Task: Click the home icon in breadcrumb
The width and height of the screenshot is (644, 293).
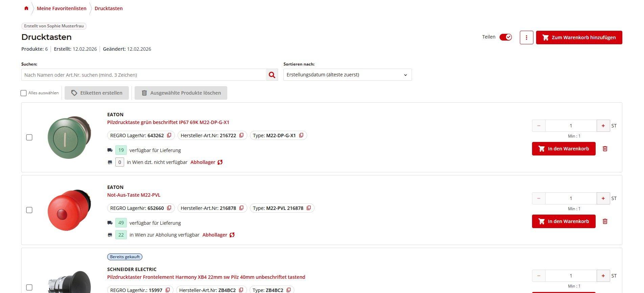Action: coord(26,8)
